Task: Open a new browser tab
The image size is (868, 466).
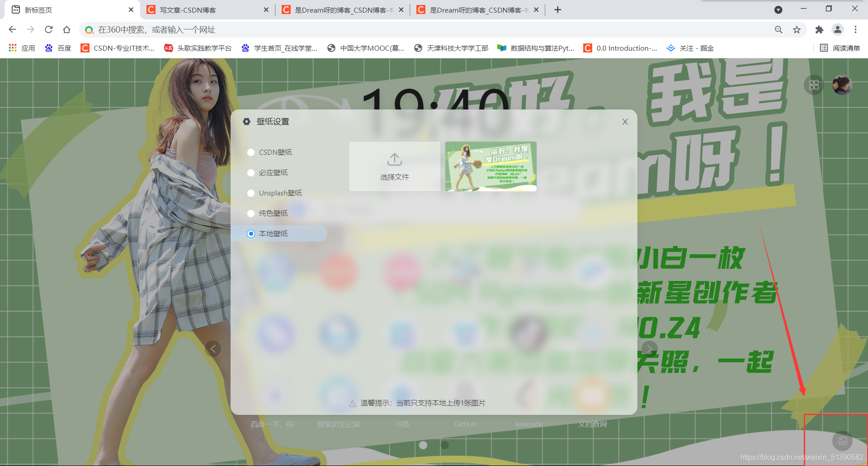Action: (558, 10)
